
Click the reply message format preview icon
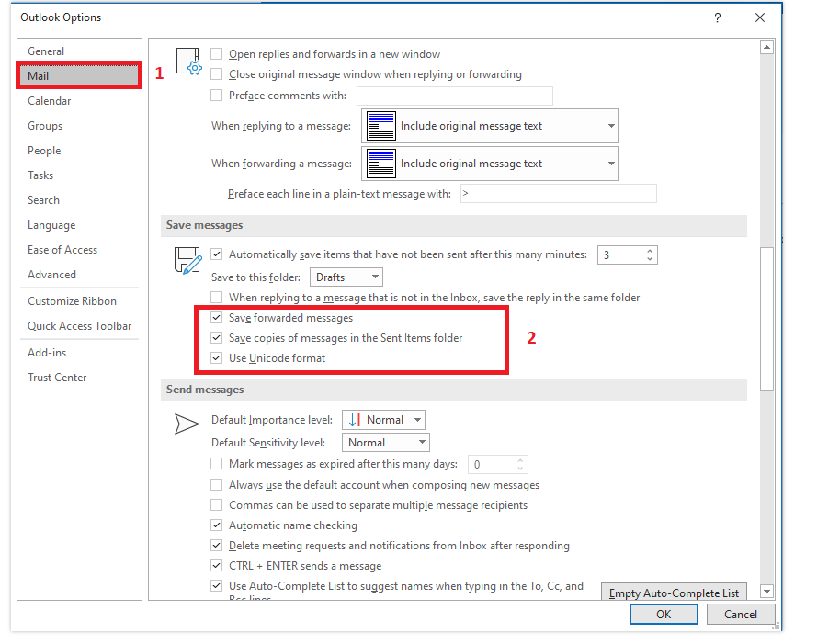click(380, 126)
